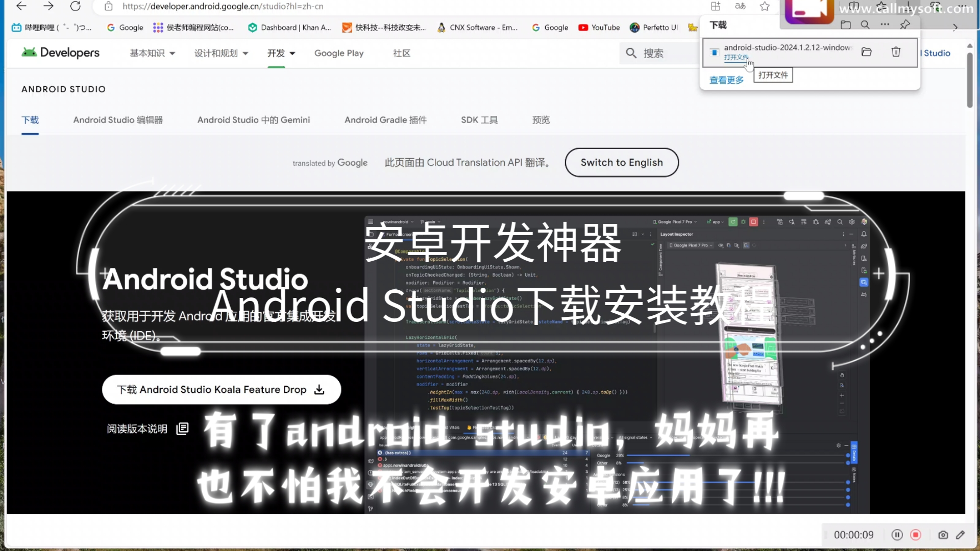The width and height of the screenshot is (980, 551).
Task: Show downloaded file in folder icon
Action: tap(866, 52)
